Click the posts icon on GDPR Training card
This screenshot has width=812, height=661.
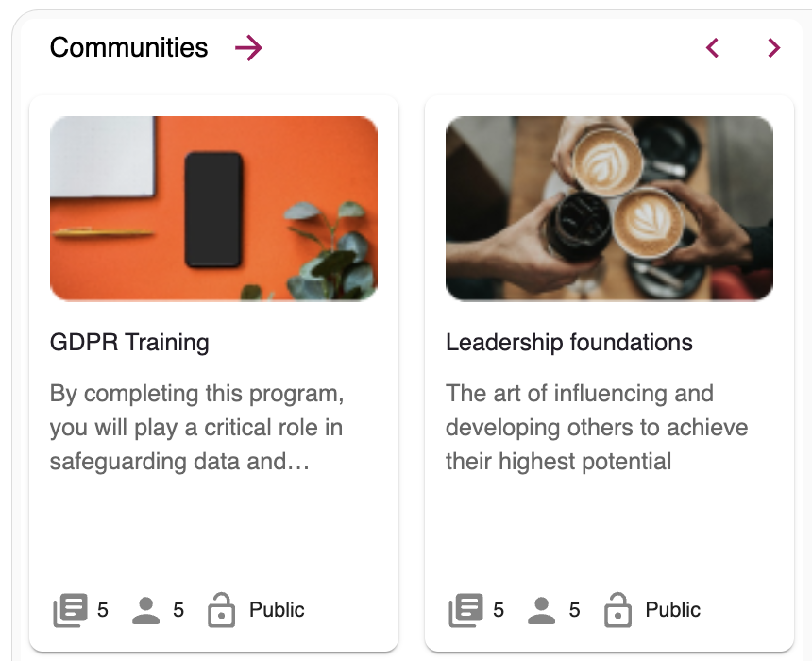[x=70, y=610]
